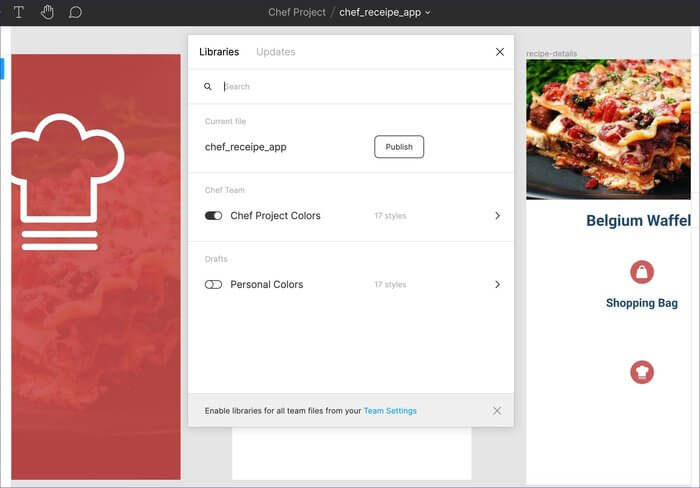Expand Chef Project Colors details chevron

point(497,216)
